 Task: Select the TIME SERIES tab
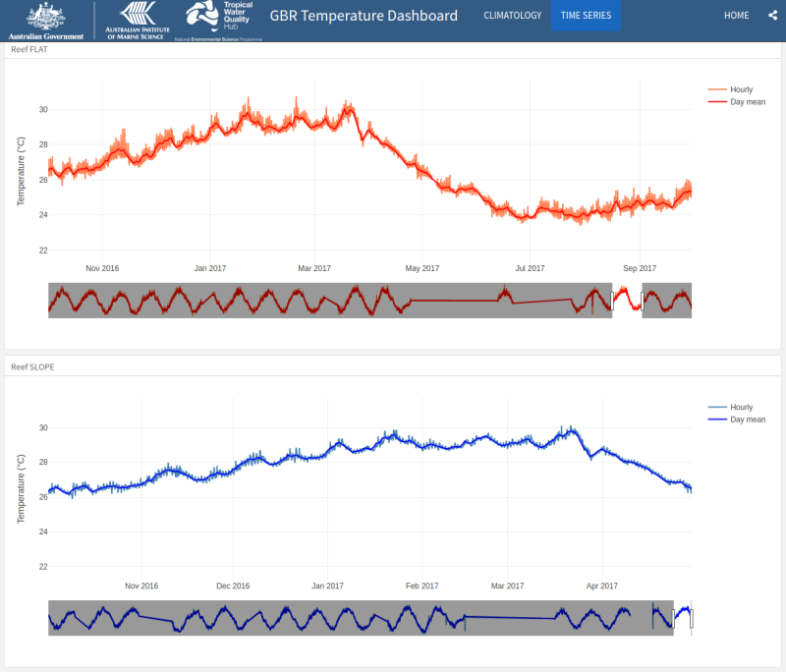[586, 16]
